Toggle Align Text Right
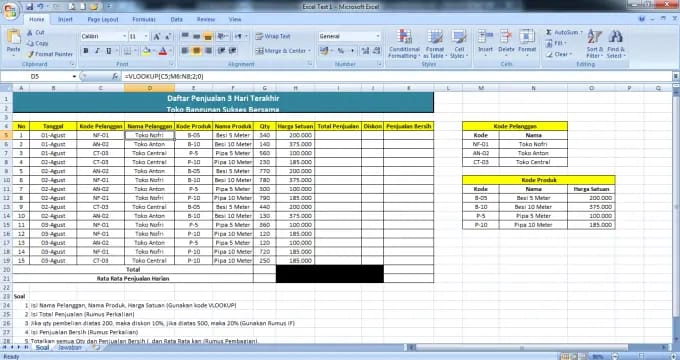 click(208, 51)
